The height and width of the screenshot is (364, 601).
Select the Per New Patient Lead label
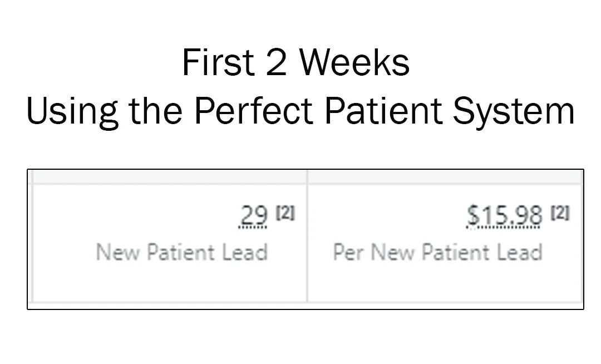pyautogui.click(x=437, y=252)
